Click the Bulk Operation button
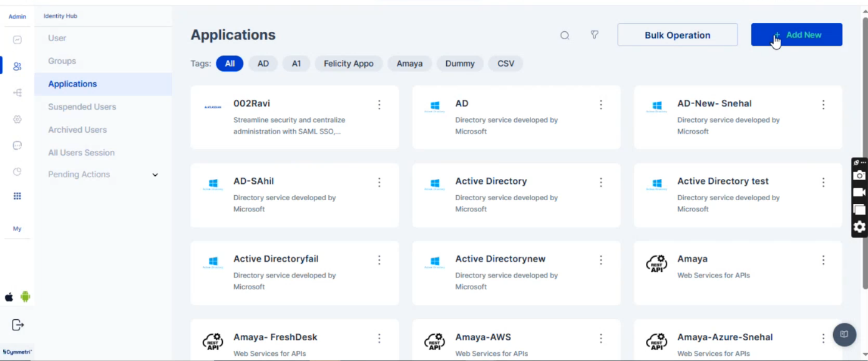The image size is (868, 361). (677, 35)
